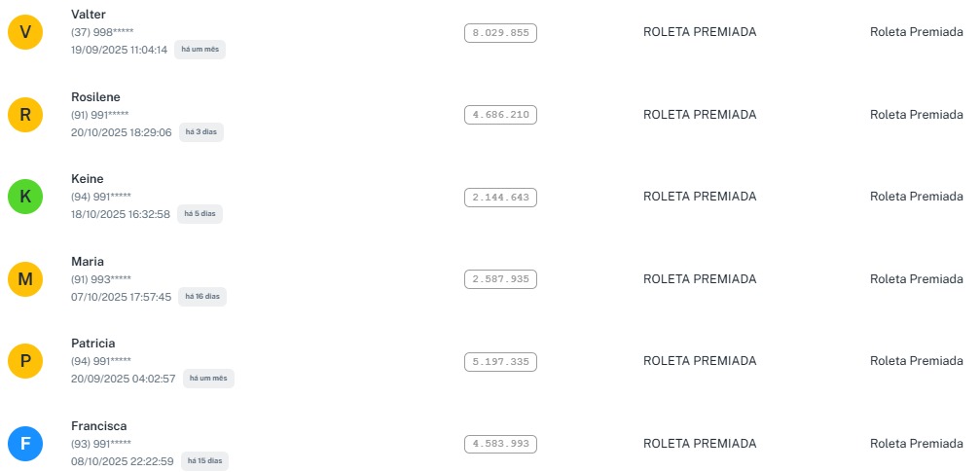
Task: Select ticket number 4.583.993 badge
Action: 500,444
